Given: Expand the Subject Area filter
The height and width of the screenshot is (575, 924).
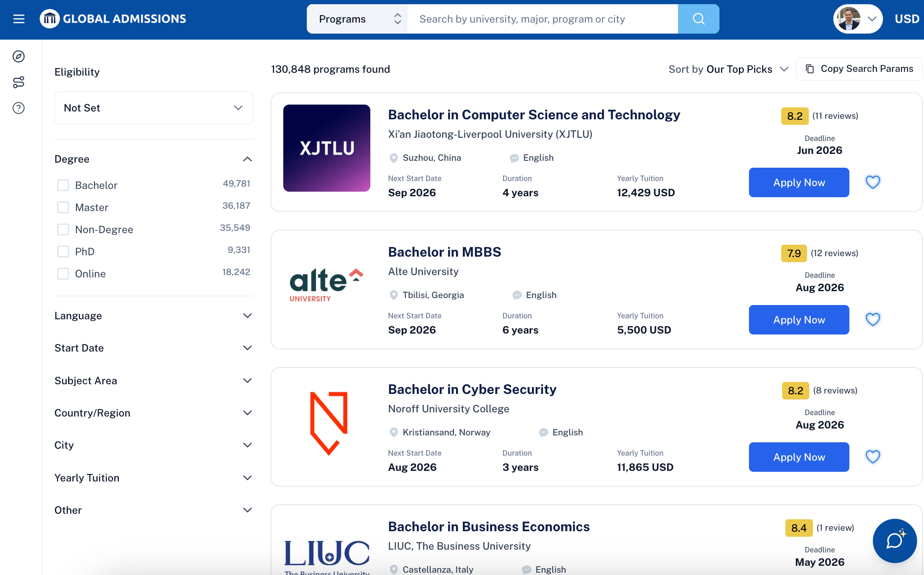Looking at the screenshot, I should (x=153, y=381).
